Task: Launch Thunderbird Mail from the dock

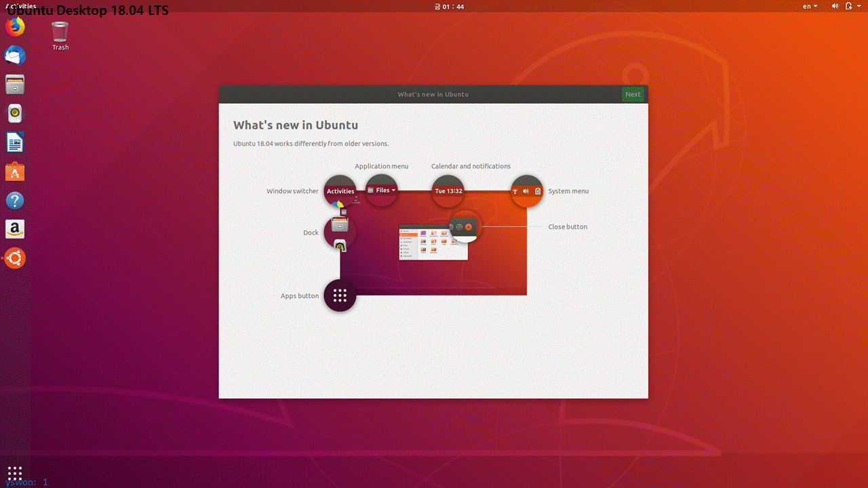Action: (15, 55)
